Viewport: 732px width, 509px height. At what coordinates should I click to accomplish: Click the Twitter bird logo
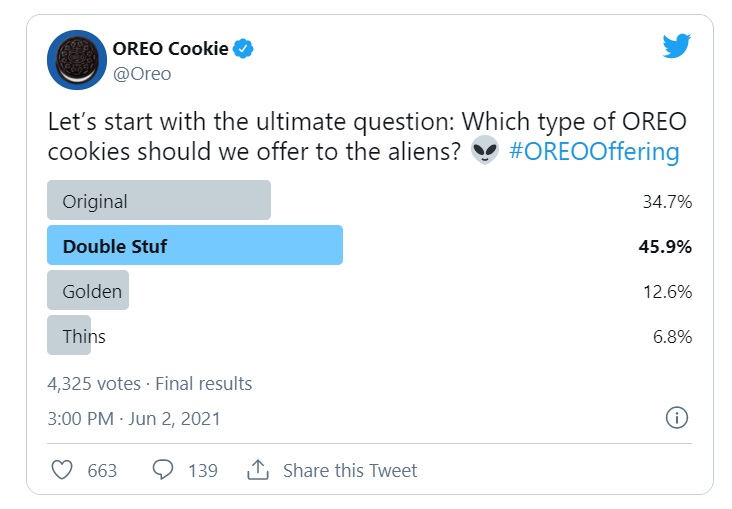point(677,45)
